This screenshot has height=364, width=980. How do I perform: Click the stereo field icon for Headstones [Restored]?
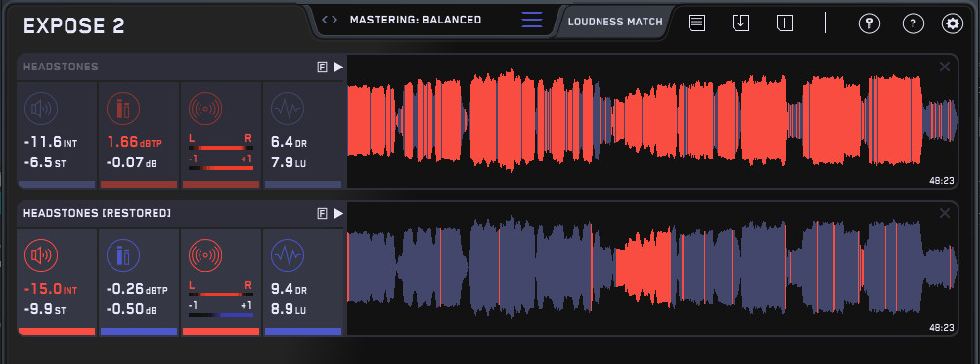click(x=205, y=255)
